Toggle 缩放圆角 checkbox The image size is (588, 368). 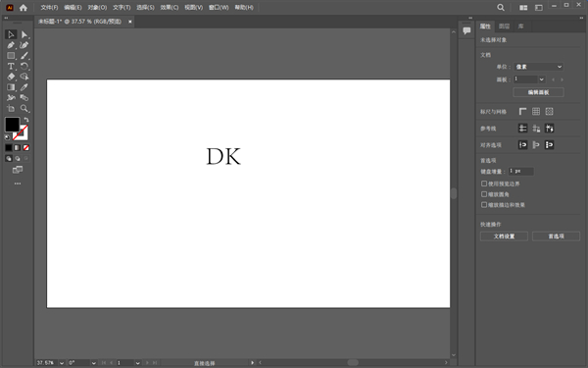[484, 194]
